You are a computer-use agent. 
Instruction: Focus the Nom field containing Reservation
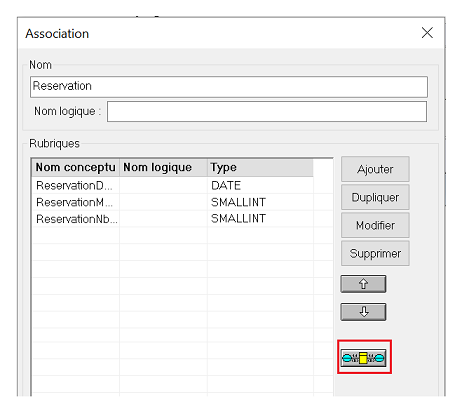tap(229, 87)
